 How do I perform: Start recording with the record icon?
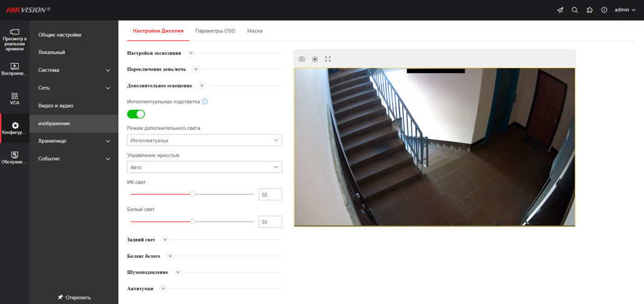(315, 59)
